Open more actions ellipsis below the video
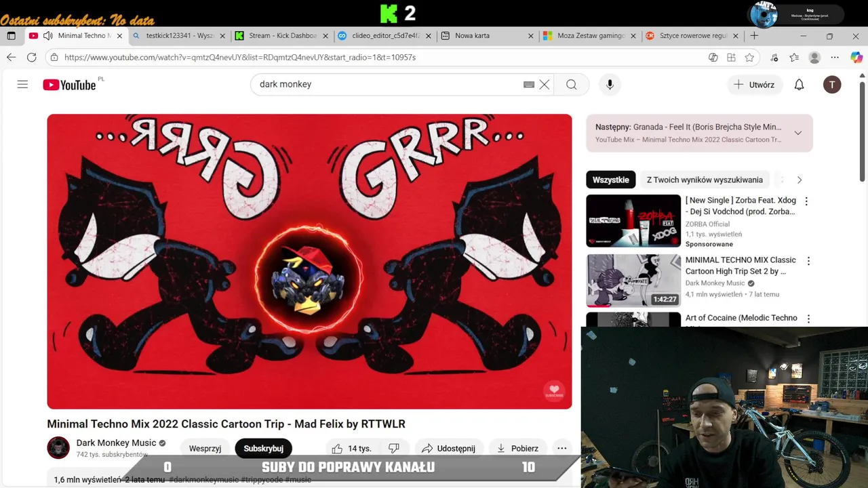Screen dimensions: 868x488 [561, 448]
